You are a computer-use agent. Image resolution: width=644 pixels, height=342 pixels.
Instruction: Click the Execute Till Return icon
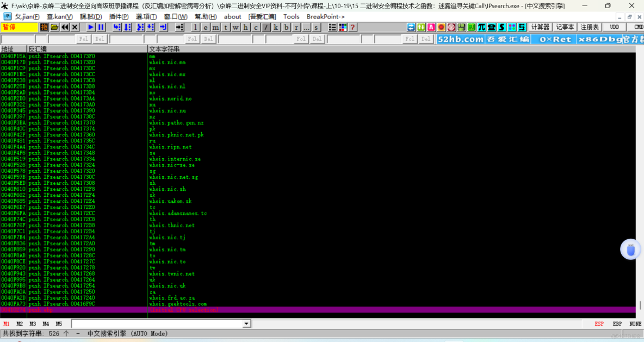coord(164,28)
